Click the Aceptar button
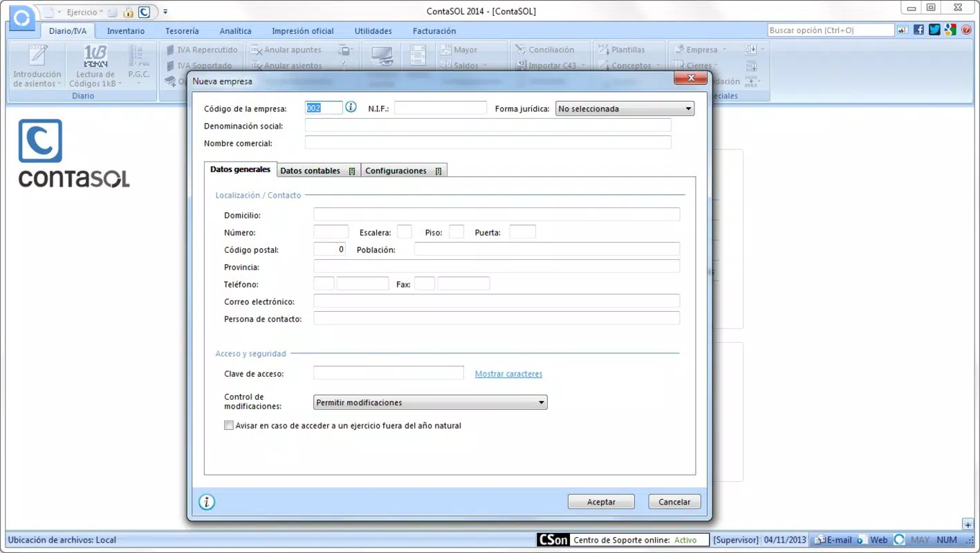The width and height of the screenshot is (980, 553). (601, 502)
